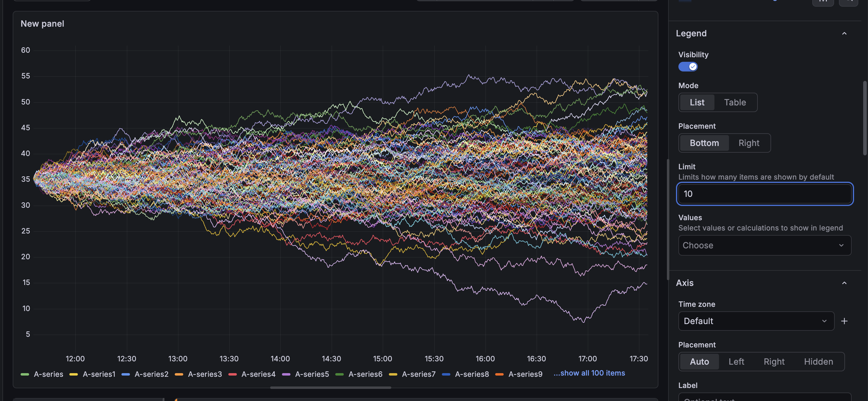Click the New panel title
This screenshot has height=401, width=868.
[42, 24]
